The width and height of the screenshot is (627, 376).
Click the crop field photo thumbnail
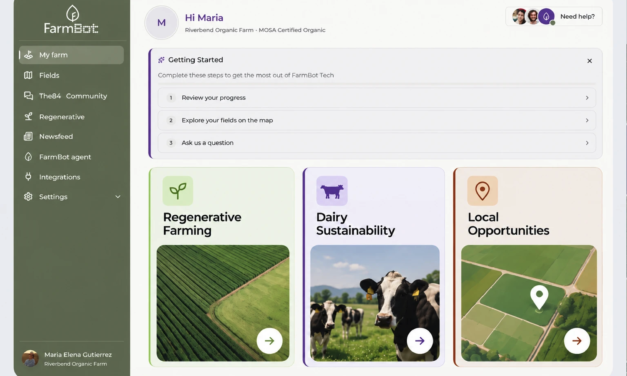click(x=223, y=303)
